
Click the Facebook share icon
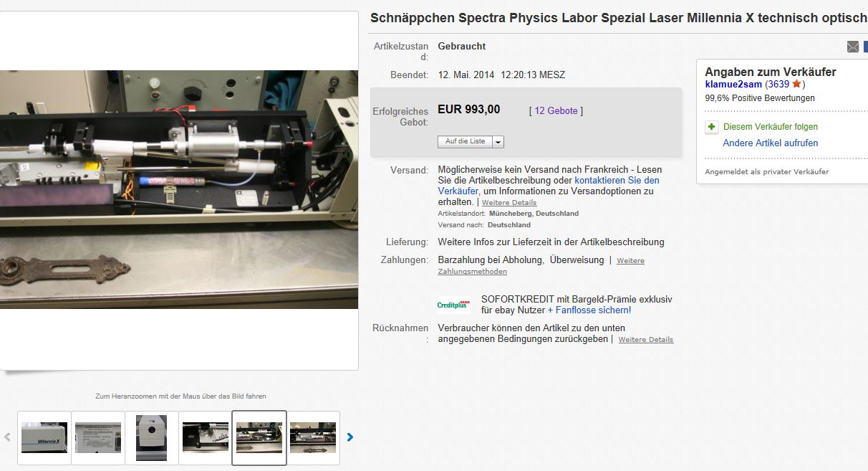coord(865,47)
